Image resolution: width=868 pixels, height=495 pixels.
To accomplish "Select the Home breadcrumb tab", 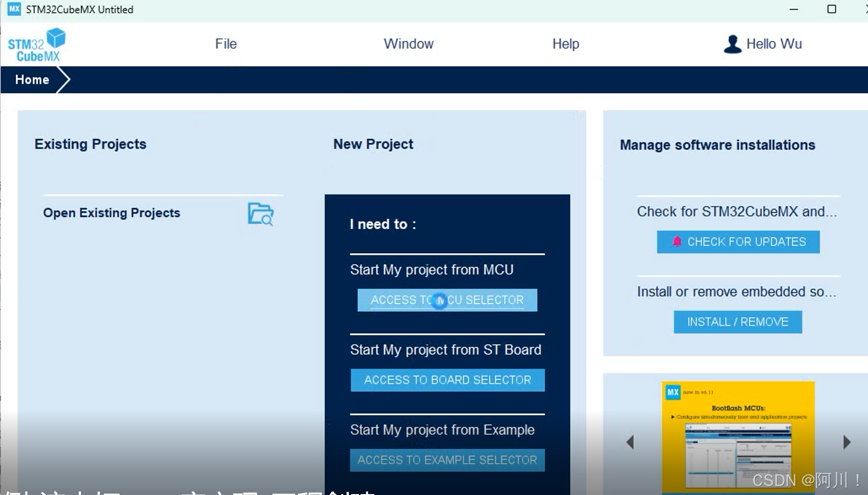I will [x=32, y=80].
